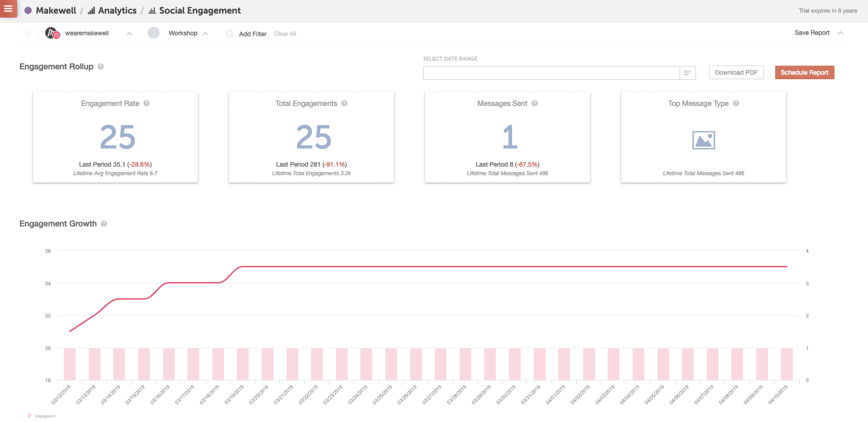Image resolution: width=868 pixels, height=422 pixels.
Task: Open help icon beside Engagement Rollup
Action: coord(101,67)
